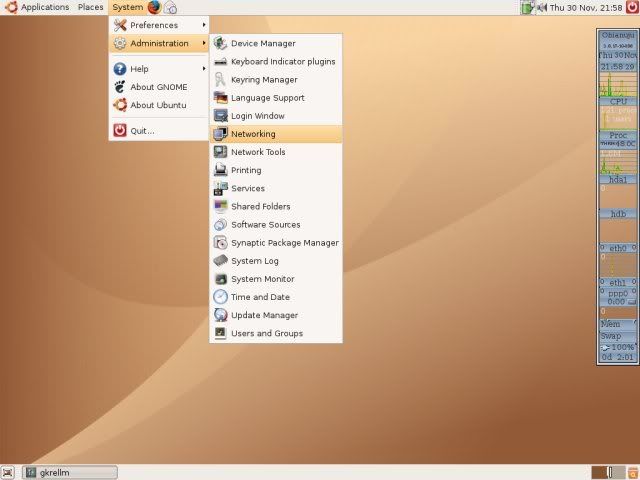Click the Users and Groups icon
This screenshot has height=480, width=640.
point(220,333)
